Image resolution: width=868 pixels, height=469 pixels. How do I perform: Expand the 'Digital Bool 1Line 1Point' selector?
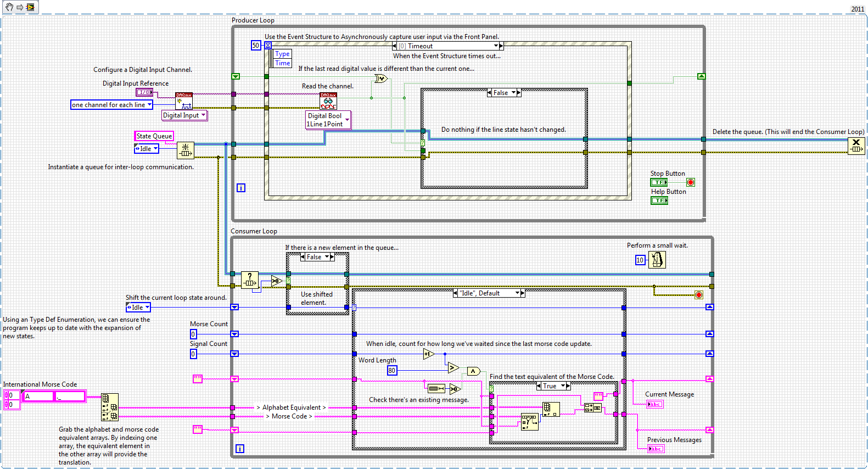(x=347, y=120)
